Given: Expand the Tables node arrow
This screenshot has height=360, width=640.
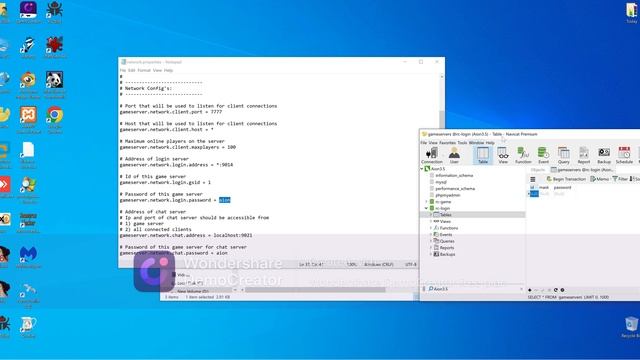Looking at the screenshot, I should pos(431,215).
